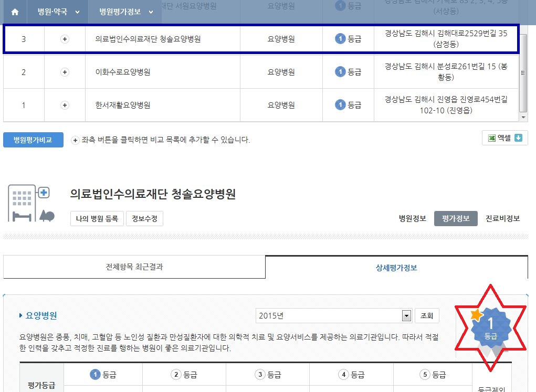The width and height of the screenshot is (536, 392).
Task: Click address 분성로261번길 15 (봉황동)
Action: [x=446, y=72]
